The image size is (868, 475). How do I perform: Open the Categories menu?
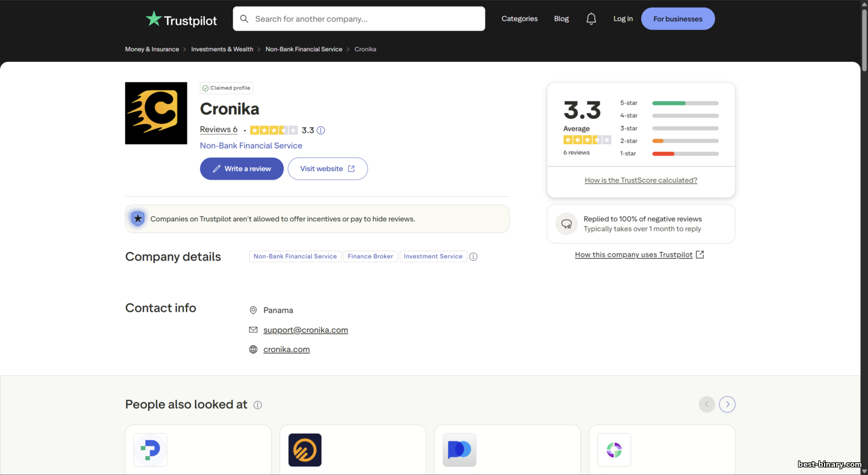tap(519, 19)
